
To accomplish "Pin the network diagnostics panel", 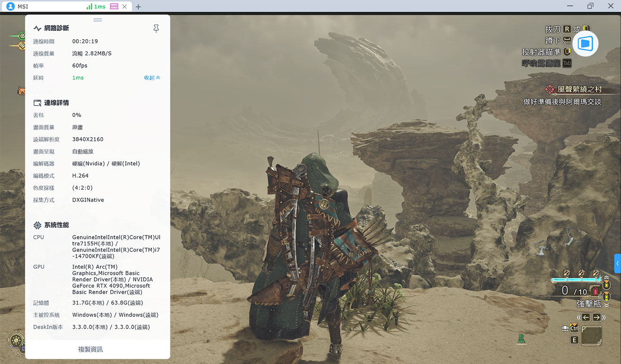I will 156,28.
